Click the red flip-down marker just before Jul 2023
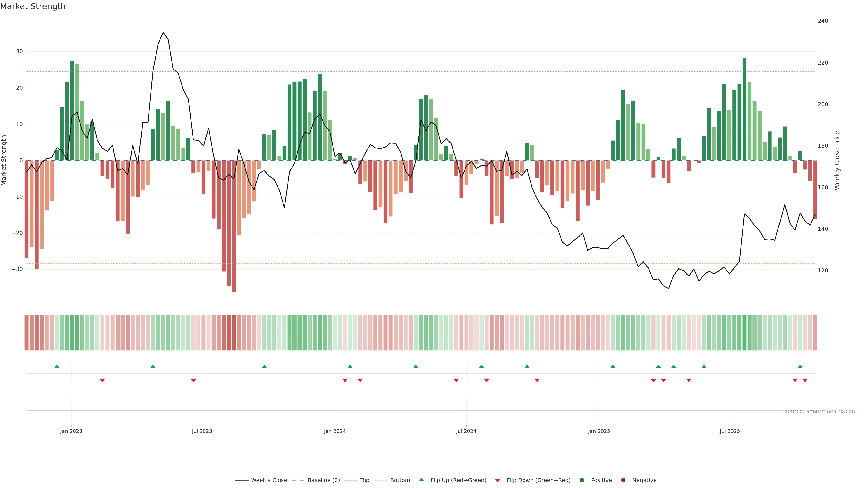Viewport: 868px width, 488px height. [193, 380]
